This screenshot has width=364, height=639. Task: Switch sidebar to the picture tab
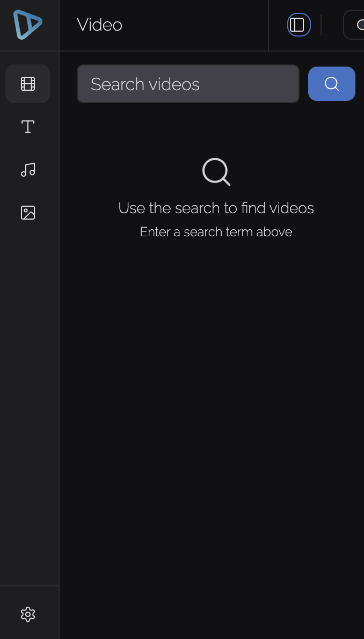click(28, 213)
